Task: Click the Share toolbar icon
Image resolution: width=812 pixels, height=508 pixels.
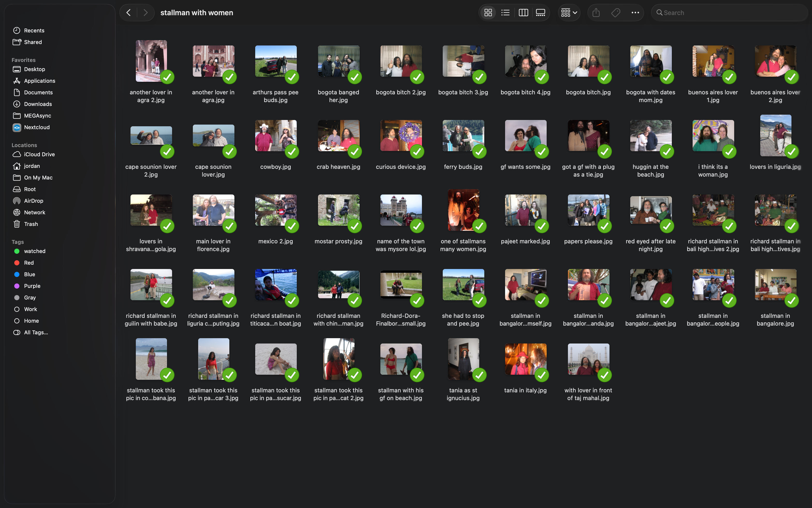Action: tap(596, 13)
